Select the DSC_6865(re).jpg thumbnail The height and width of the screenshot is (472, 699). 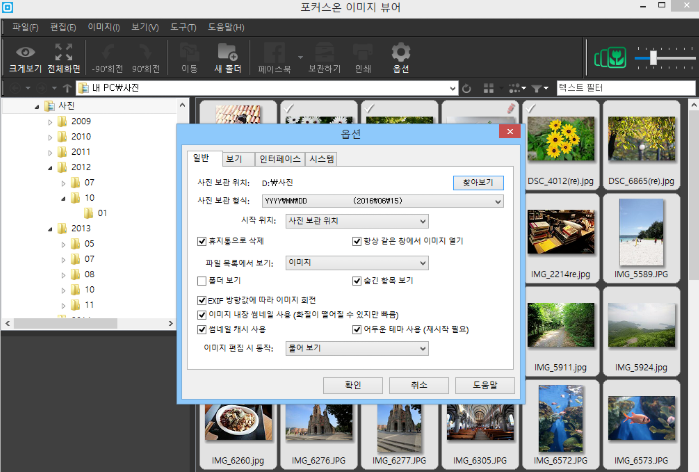click(641, 145)
